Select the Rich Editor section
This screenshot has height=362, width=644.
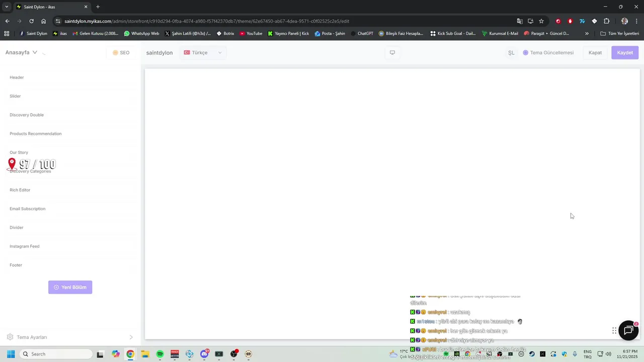(x=70, y=190)
